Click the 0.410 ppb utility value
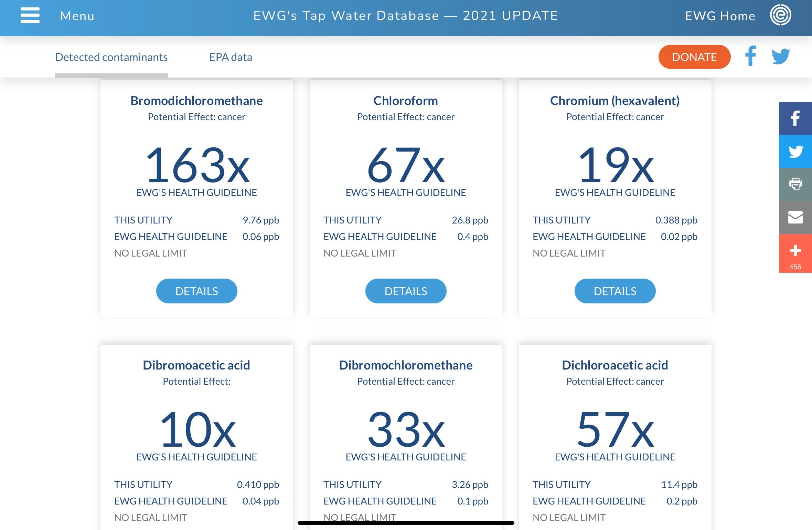812x530 pixels. click(258, 485)
